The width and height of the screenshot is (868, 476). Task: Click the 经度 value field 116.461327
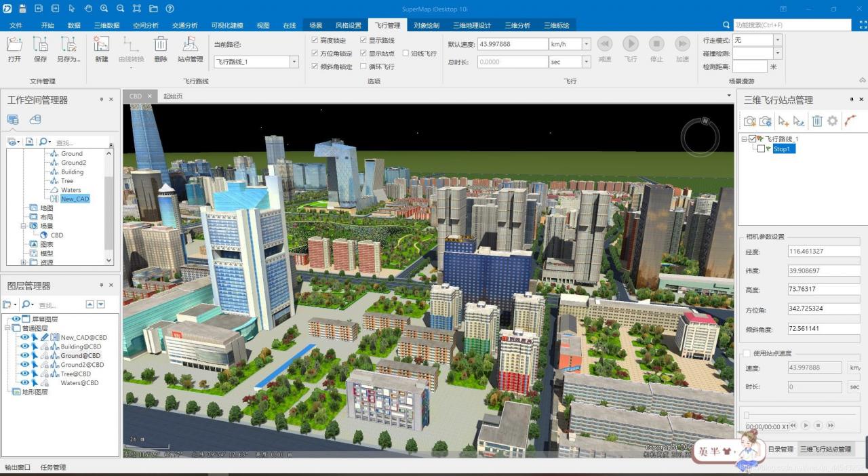click(823, 252)
